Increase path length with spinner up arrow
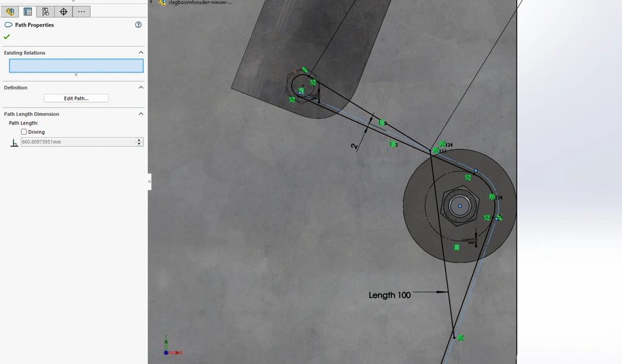This screenshot has width=622, height=364. click(x=139, y=140)
